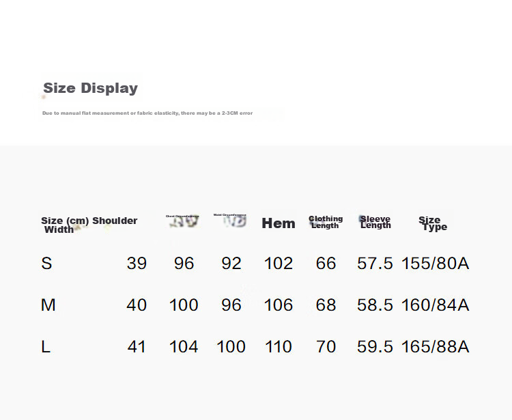Viewport: 512px width, 420px height.
Task: Select the 'Size Type' column header
Action: pyautogui.click(x=433, y=223)
